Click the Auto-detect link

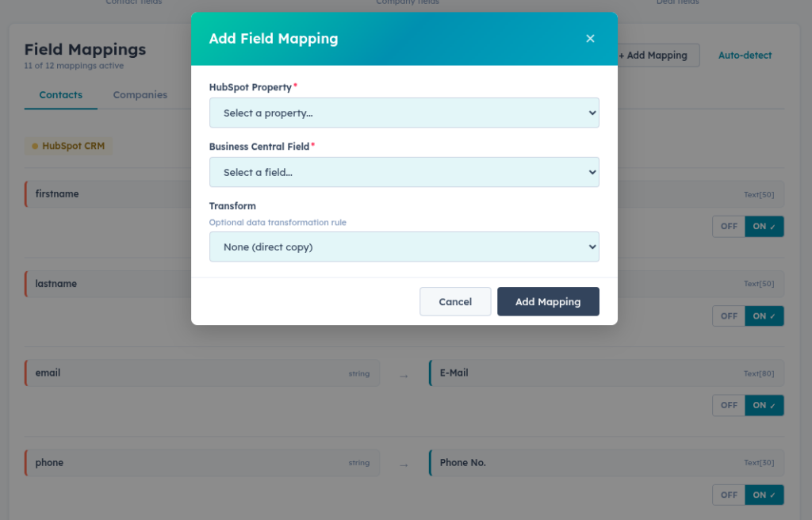pos(745,55)
